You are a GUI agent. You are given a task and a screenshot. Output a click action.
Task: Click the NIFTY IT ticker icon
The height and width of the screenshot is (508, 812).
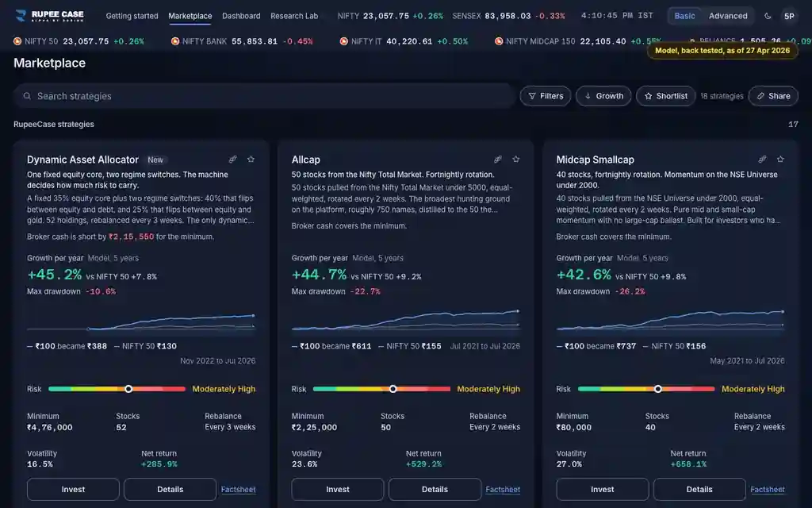point(344,41)
